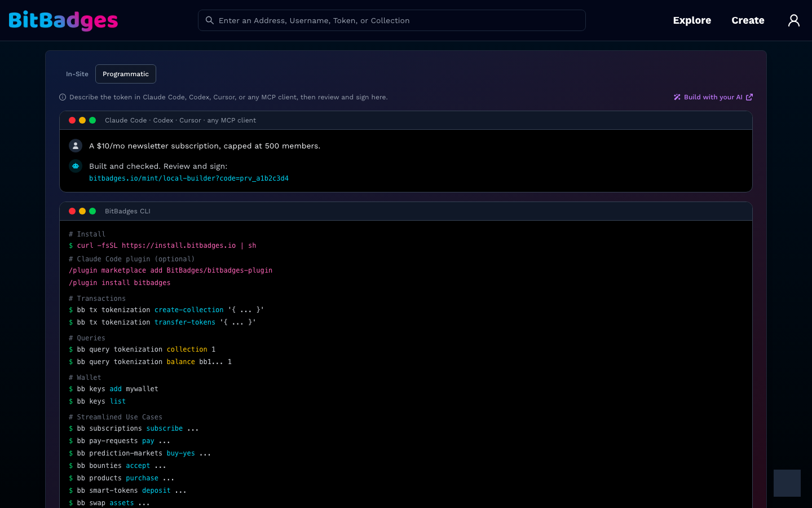Focus the address or collection search field
Viewport: 812px width, 508px height.
point(392,20)
